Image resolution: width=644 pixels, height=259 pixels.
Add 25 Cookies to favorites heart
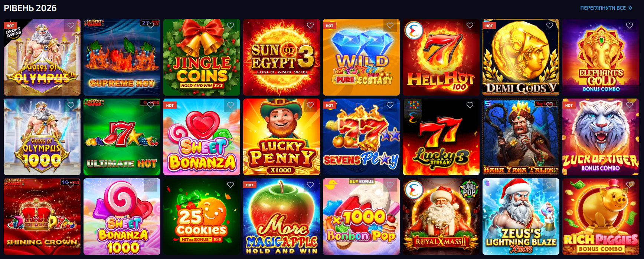tap(231, 185)
